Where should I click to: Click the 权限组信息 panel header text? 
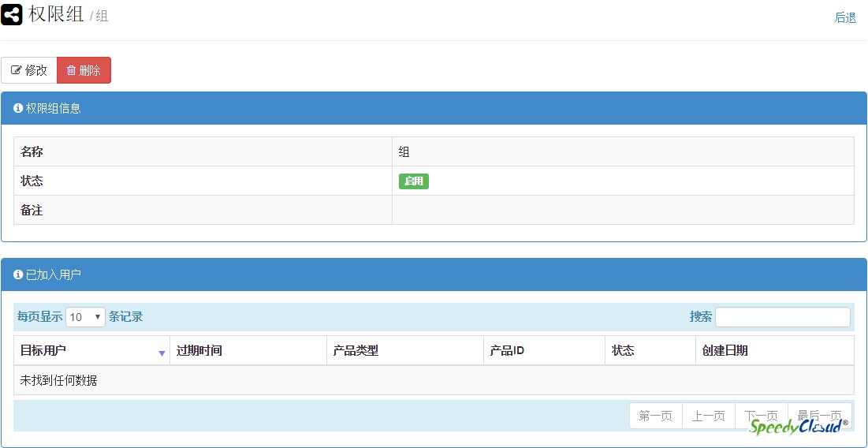point(54,108)
